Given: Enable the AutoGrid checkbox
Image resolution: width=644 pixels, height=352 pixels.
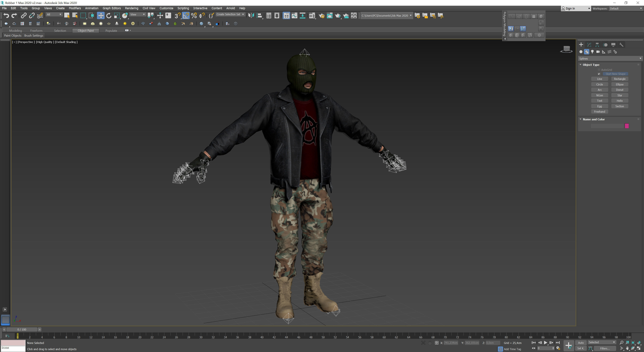Looking at the screenshot, I should 599,70.
